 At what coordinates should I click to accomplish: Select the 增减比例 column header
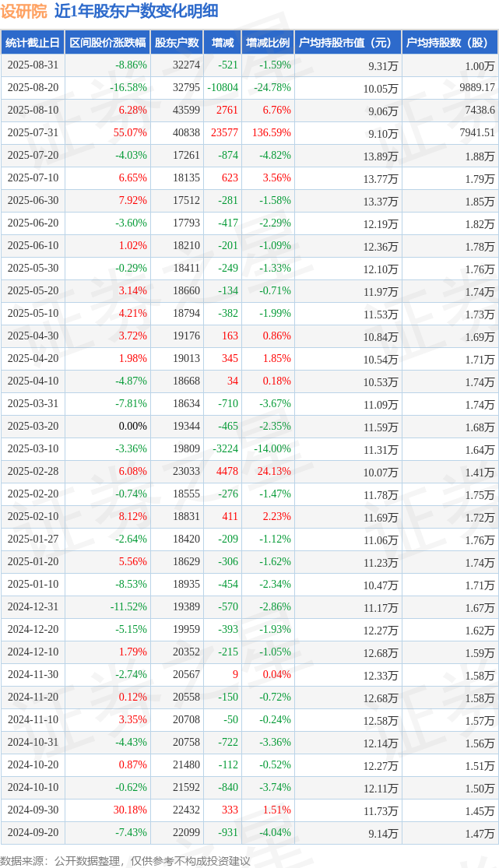(x=268, y=43)
